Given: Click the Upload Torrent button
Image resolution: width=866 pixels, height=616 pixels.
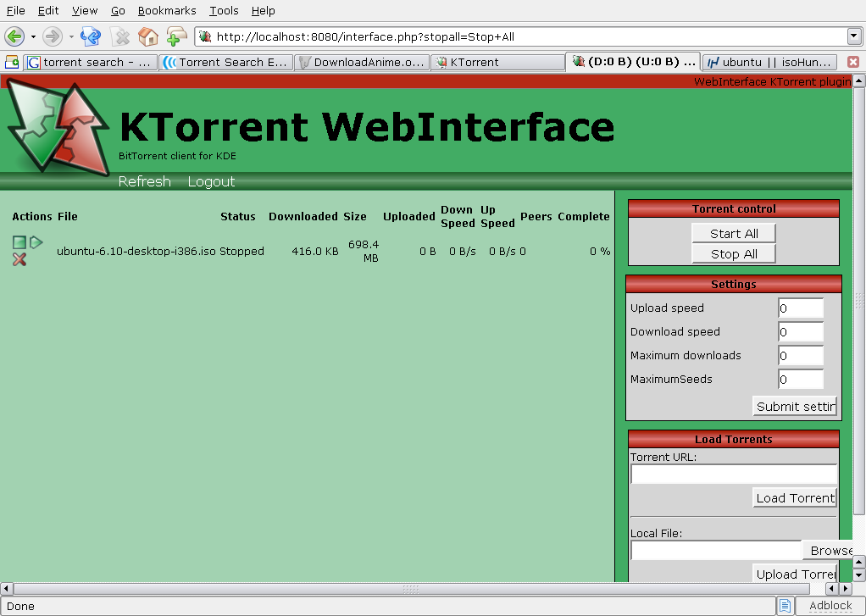Looking at the screenshot, I should pyautogui.click(x=795, y=574).
